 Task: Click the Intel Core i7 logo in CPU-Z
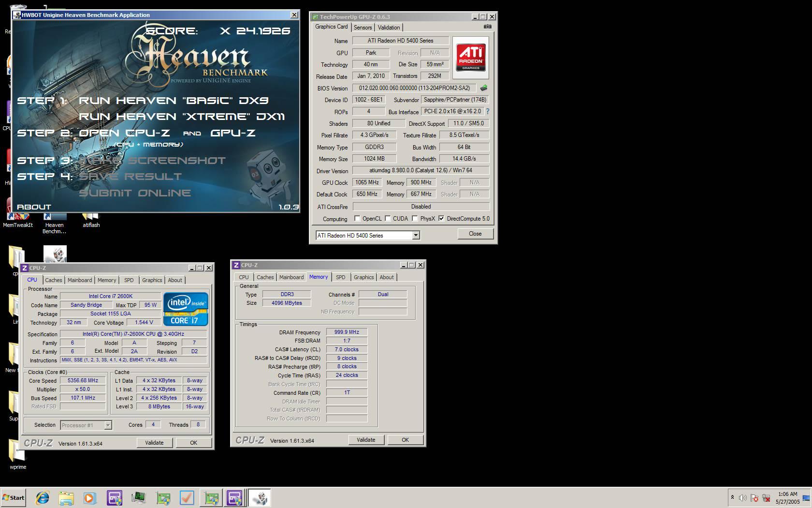click(186, 309)
